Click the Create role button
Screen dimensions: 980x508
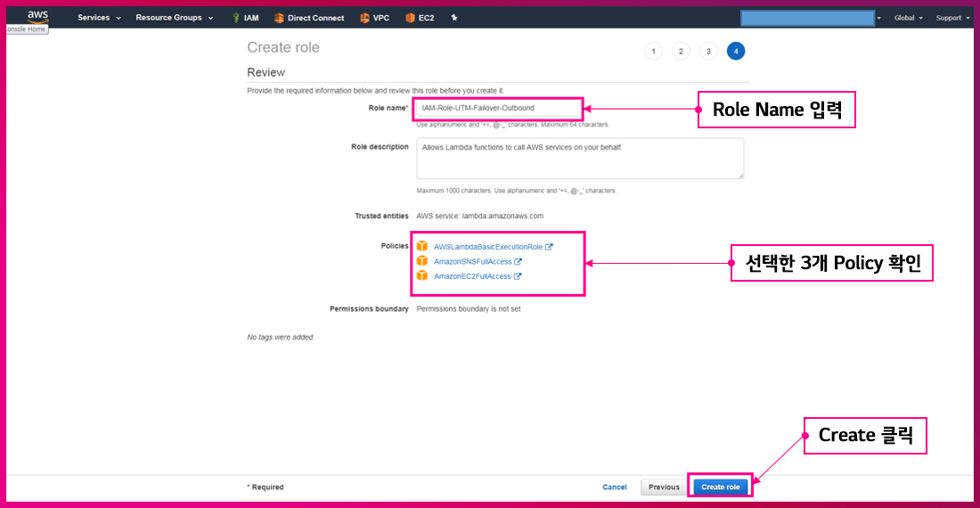click(720, 488)
